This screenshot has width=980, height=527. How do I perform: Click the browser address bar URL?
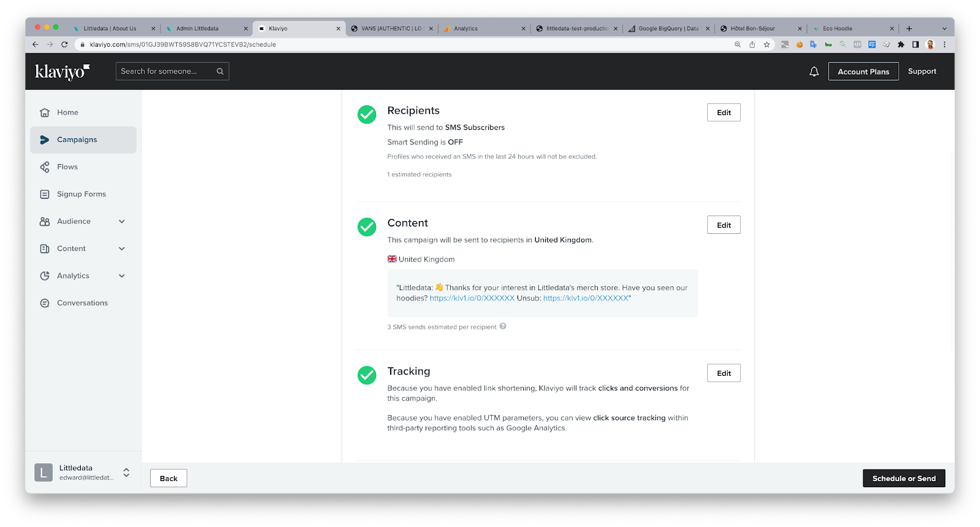(x=183, y=45)
